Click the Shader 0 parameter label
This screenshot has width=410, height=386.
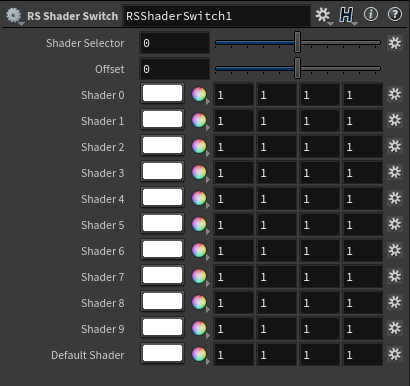click(103, 95)
